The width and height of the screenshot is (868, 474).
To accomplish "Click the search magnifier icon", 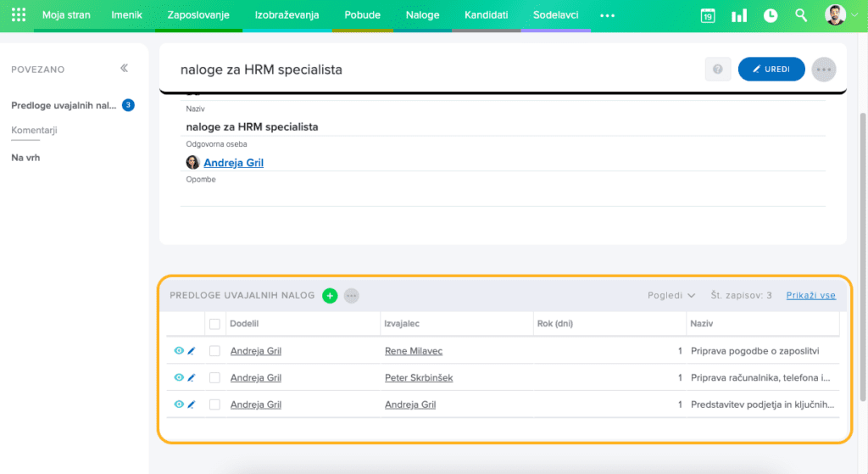I will (801, 15).
